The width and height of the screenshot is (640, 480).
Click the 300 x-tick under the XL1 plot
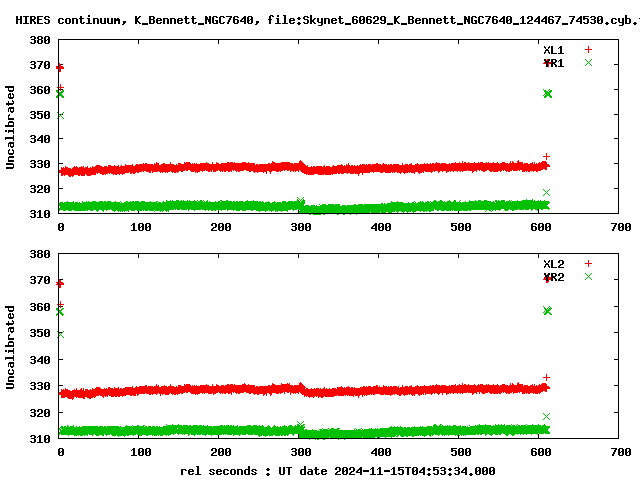pyautogui.click(x=301, y=227)
